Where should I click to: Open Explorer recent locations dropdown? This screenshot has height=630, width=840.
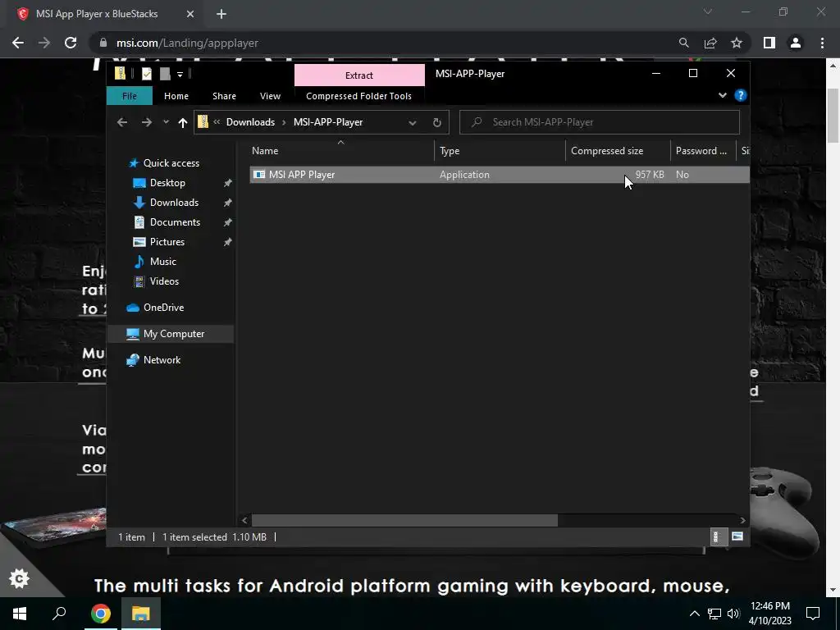(166, 122)
